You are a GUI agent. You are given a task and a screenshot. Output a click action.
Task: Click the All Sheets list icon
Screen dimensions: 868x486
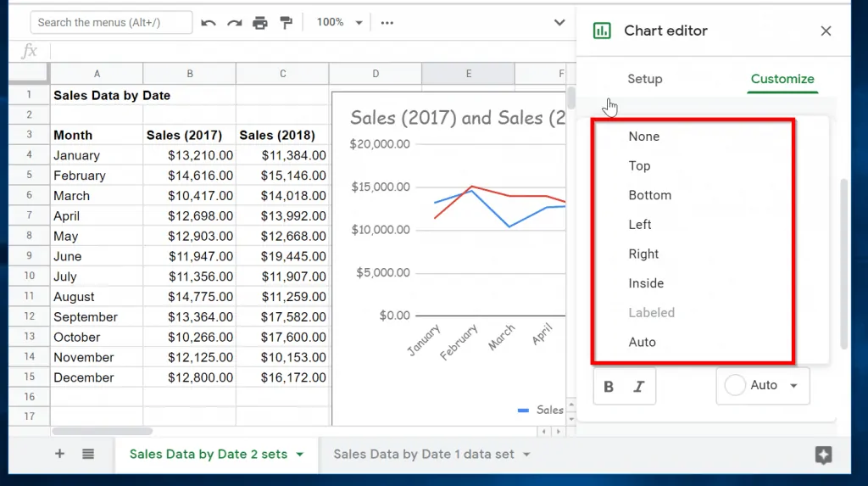88,454
